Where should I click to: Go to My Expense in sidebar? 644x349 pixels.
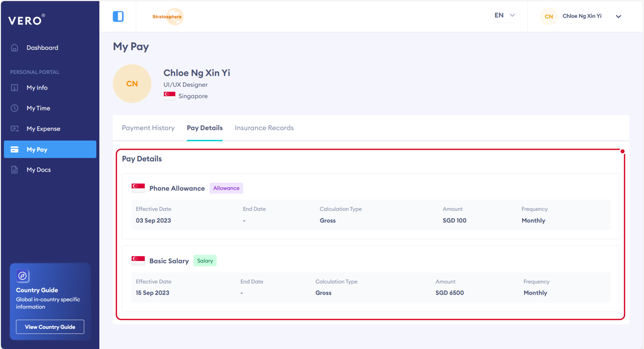[43, 129]
